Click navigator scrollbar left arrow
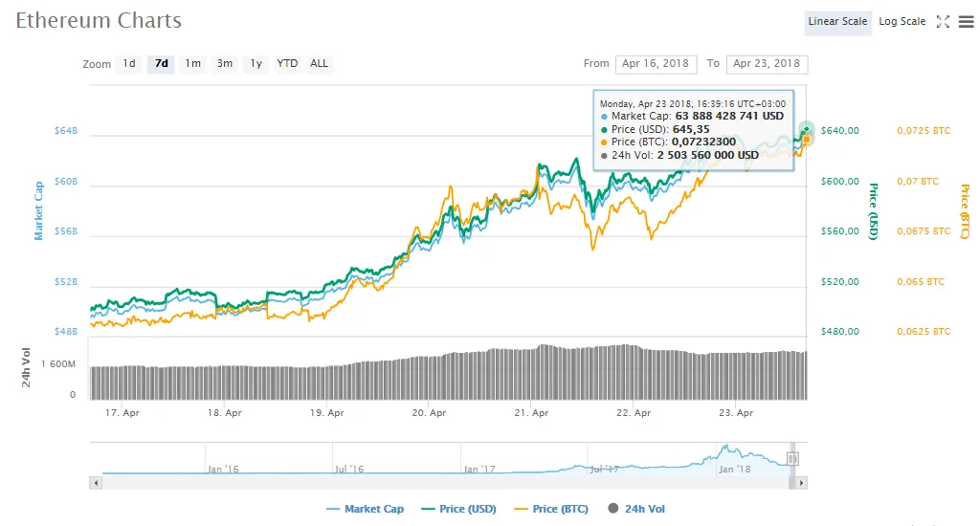The width and height of the screenshot is (980, 526). pos(94,484)
